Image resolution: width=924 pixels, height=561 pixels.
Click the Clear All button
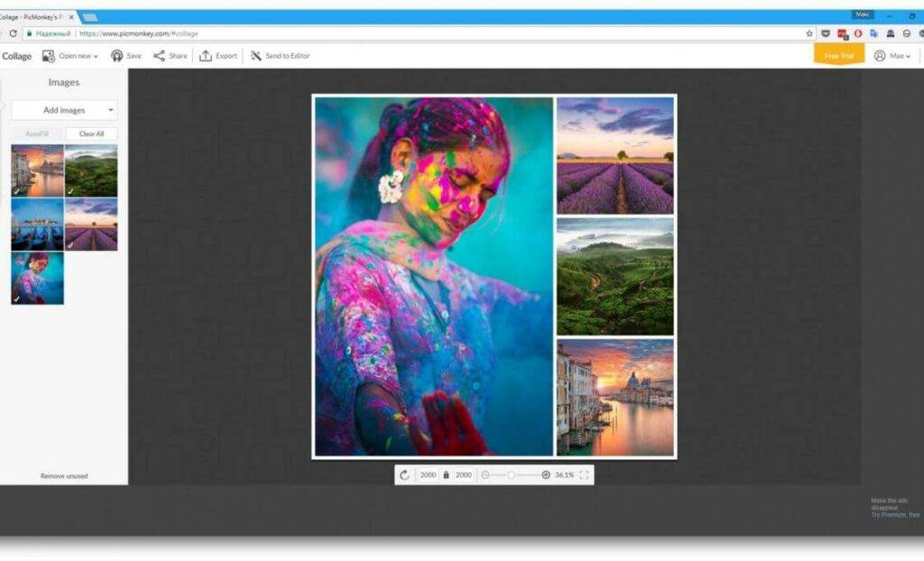(x=91, y=133)
